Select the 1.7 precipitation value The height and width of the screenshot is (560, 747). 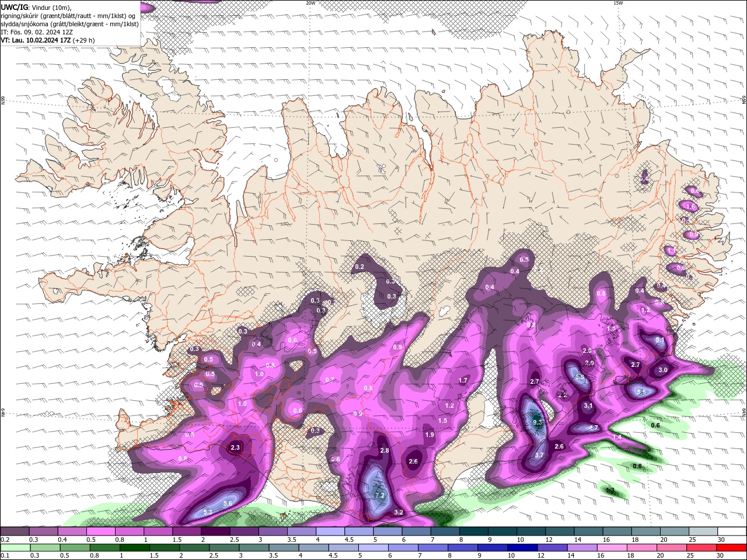coord(463,380)
